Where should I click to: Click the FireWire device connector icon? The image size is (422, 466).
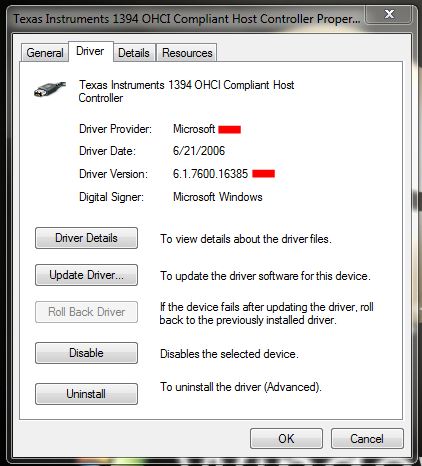coord(50,89)
